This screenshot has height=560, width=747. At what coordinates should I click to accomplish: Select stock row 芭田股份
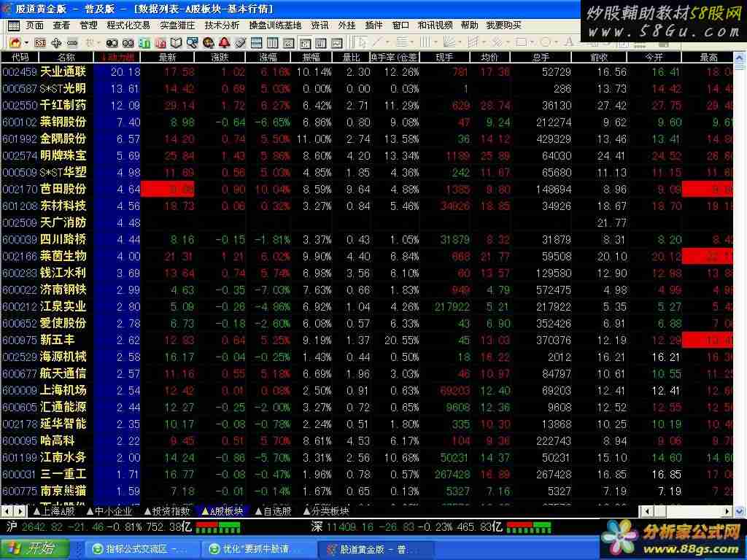click(367, 189)
